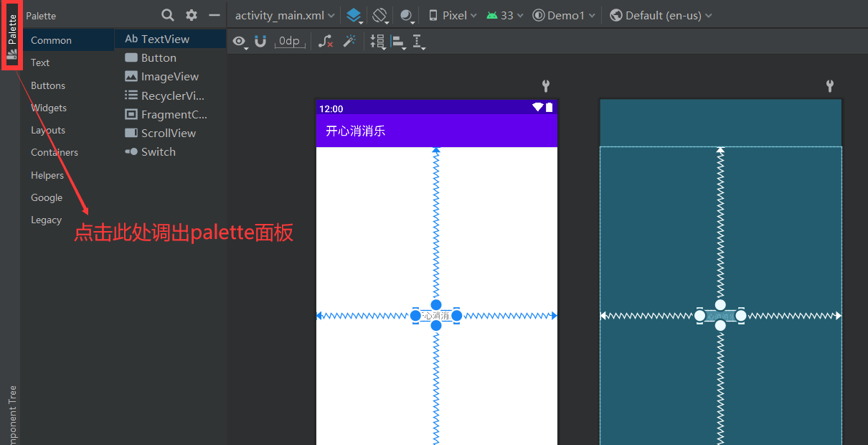
Task: Open the night mode selector dropdown
Action: (407, 15)
